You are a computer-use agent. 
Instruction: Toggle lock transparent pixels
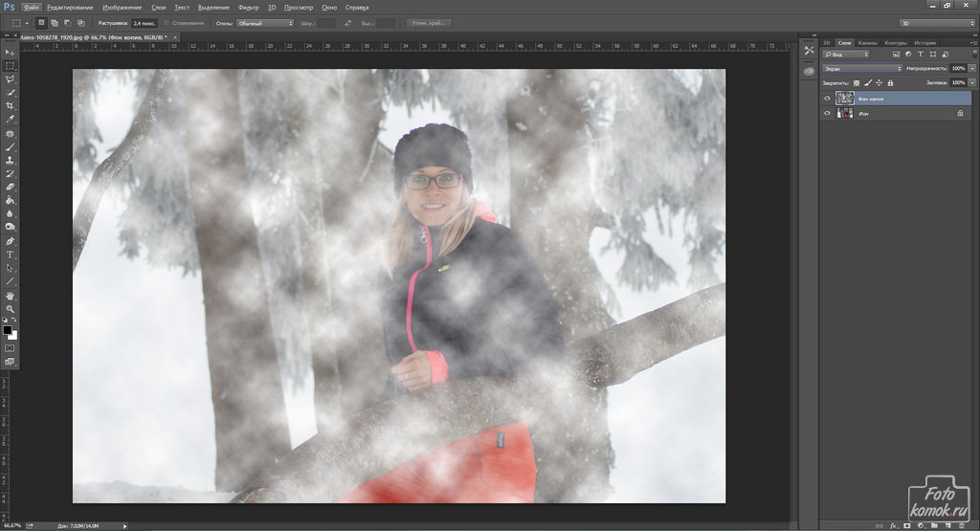tap(857, 83)
